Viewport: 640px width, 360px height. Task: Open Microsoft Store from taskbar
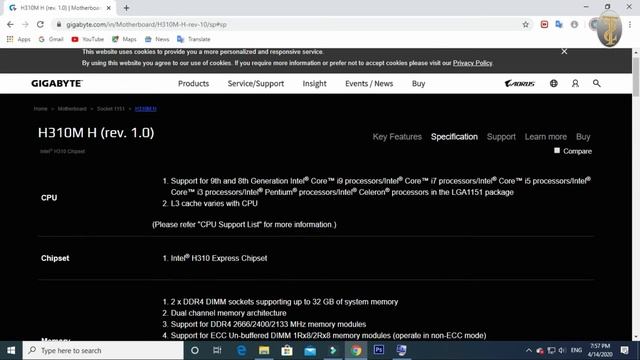point(287,350)
